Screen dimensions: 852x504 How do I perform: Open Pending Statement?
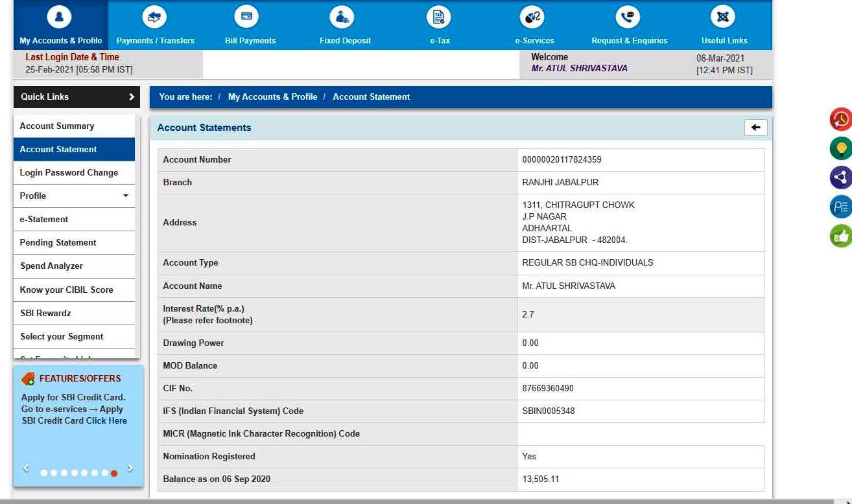(x=74, y=242)
